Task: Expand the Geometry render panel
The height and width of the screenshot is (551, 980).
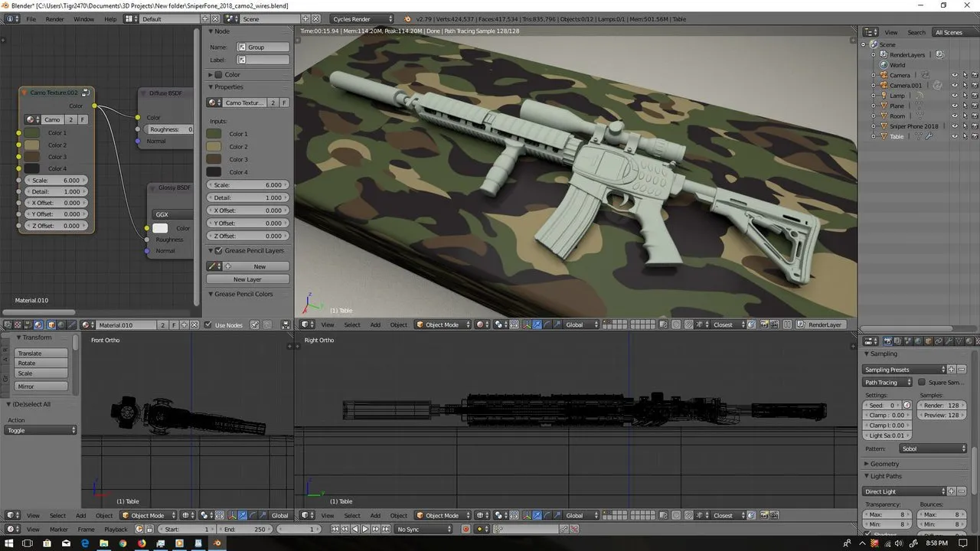Action: pos(884,464)
